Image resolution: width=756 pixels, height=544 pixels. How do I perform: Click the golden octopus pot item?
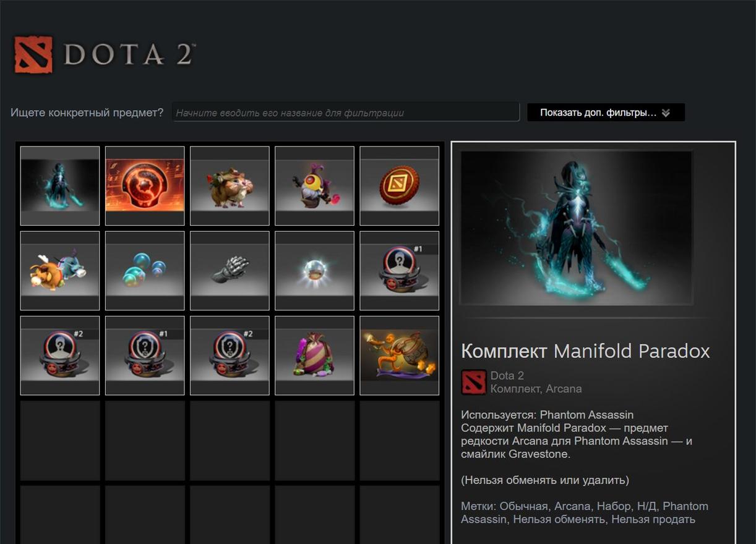click(400, 355)
